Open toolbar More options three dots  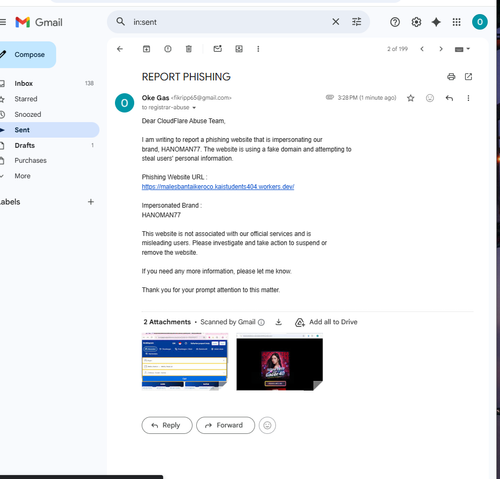click(x=258, y=49)
